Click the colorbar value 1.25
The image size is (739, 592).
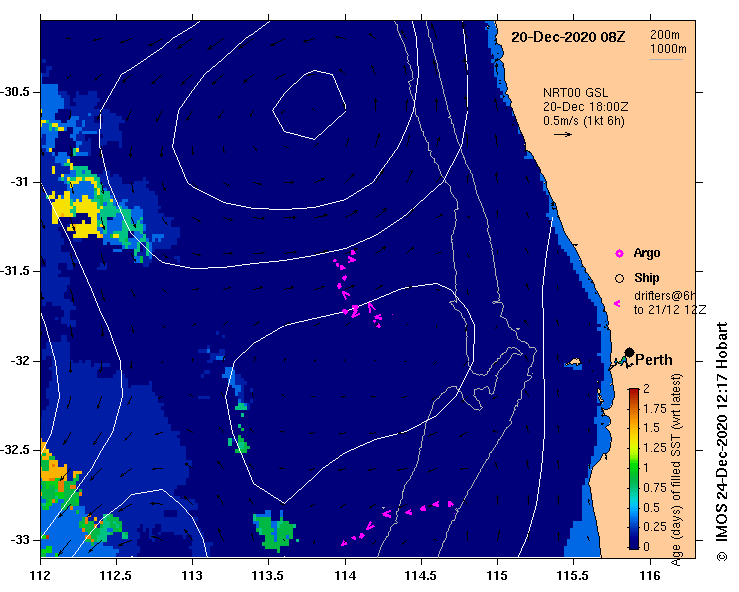[x=655, y=448]
